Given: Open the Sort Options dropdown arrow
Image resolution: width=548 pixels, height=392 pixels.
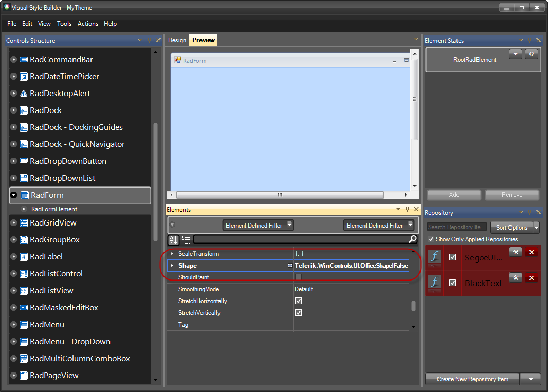Looking at the screenshot, I should (536, 228).
